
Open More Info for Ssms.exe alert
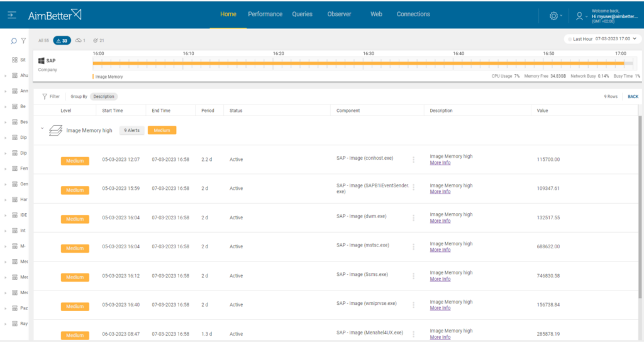click(x=440, y=279)
